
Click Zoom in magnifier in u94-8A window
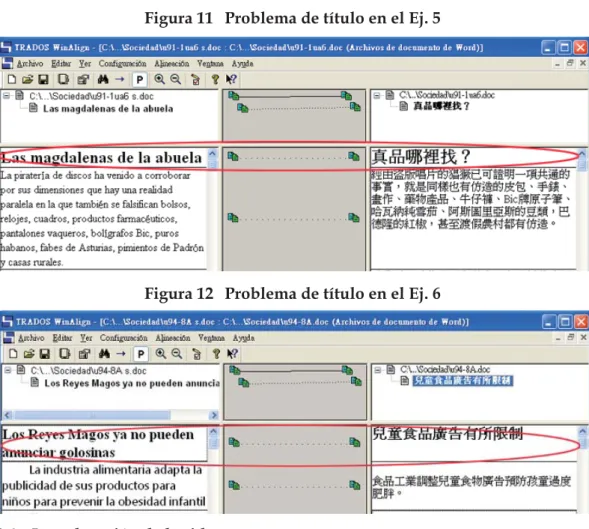pyautogui.click(x=161, y=354)
